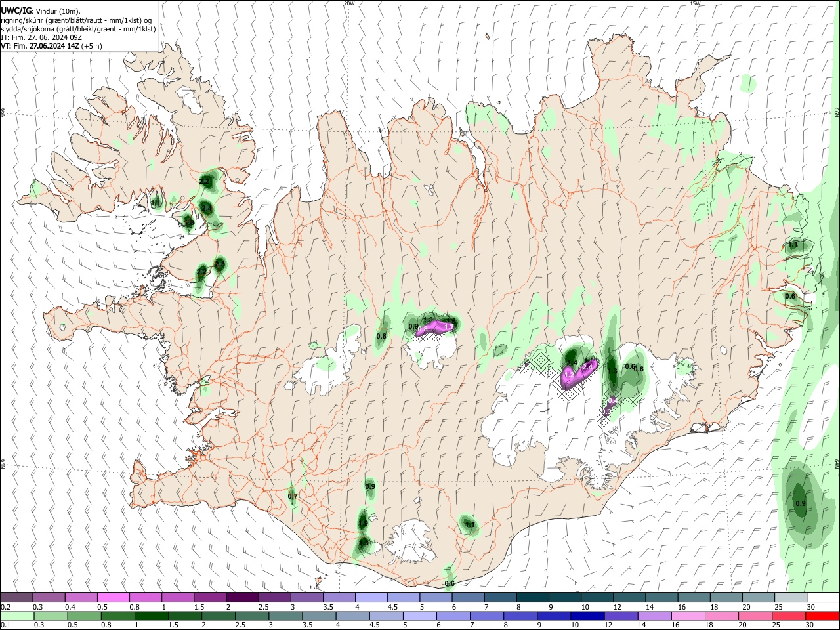Click the '0.8' value label on the map
Viewport: 840px width, 630px height.
381,336
